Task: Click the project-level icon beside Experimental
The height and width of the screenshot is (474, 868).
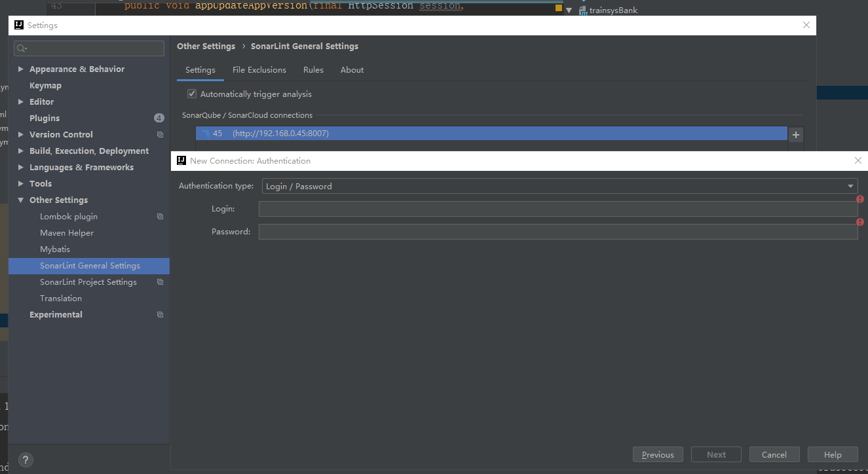Action: tap(160, 315)
